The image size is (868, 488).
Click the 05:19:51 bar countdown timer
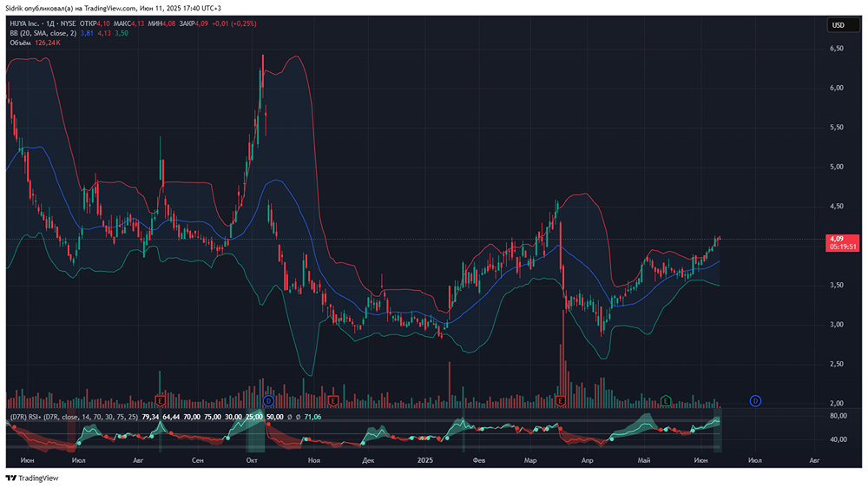[843, 247]
